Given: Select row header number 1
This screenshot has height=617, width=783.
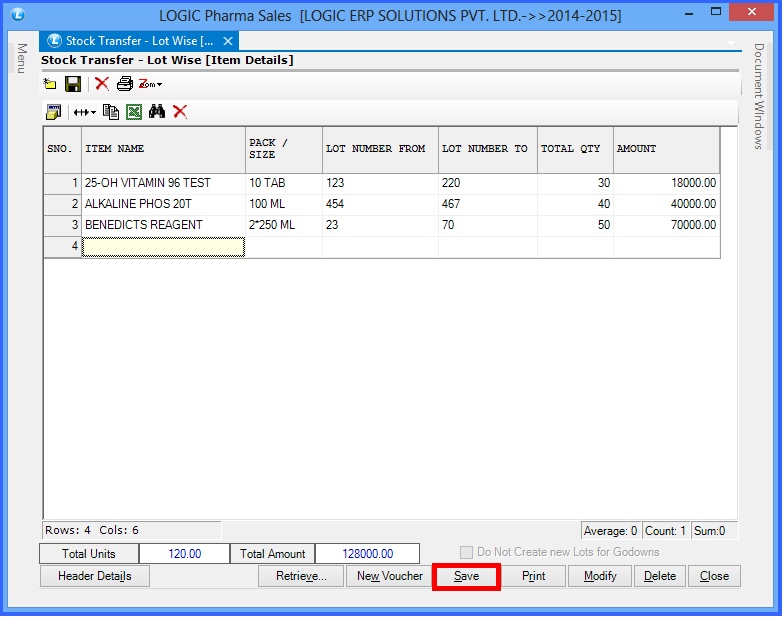Looking at the screenshot, I should 62,183.
